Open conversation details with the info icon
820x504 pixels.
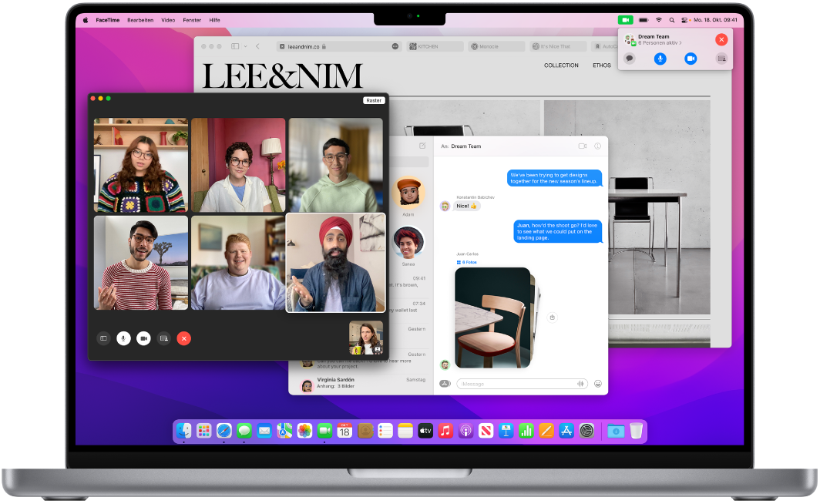pos(599,146)
